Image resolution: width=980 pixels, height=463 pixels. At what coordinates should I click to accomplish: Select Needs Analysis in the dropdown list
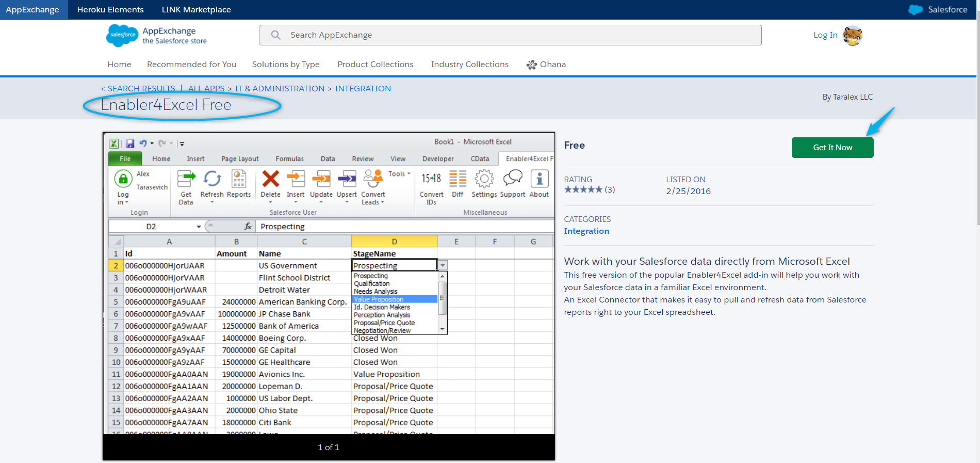click(375, 292)
